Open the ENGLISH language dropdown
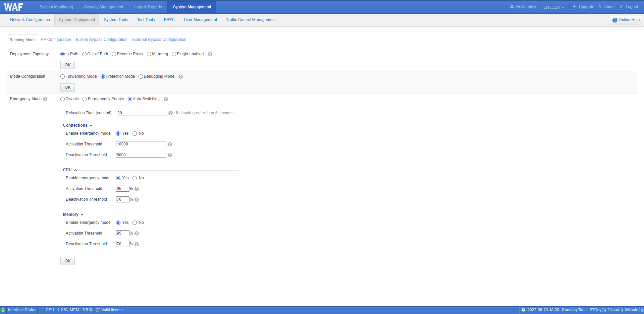The image size is (644, 314). [x=554, y=7]
